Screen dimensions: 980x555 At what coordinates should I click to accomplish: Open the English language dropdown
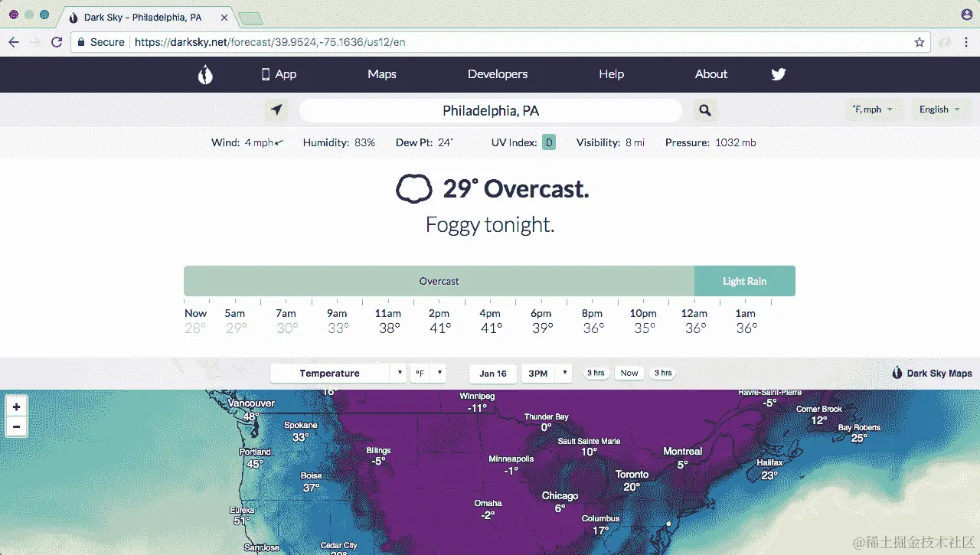click(x=939, y=109)
